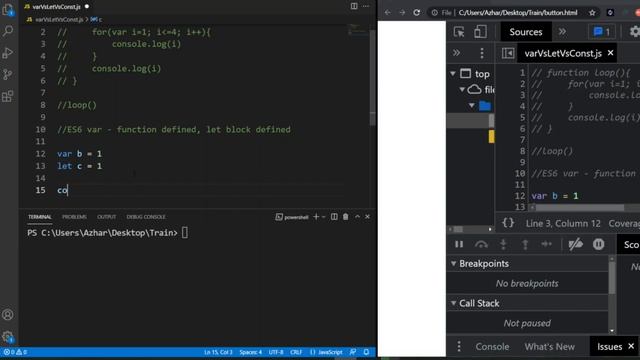Switch to the TERMINAL tab

pyautogui.click(x=40, y=217)
